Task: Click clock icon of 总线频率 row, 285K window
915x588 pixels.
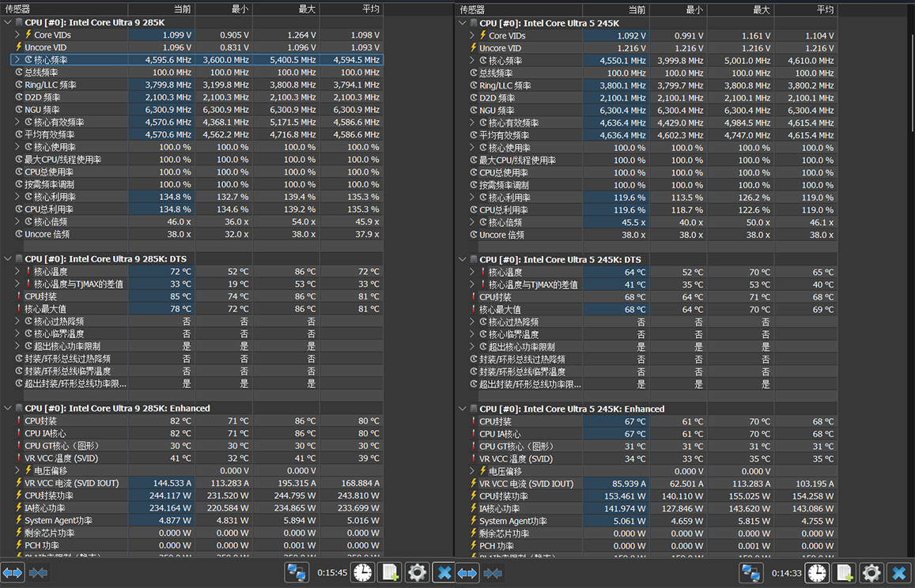Action: (19, 73)
